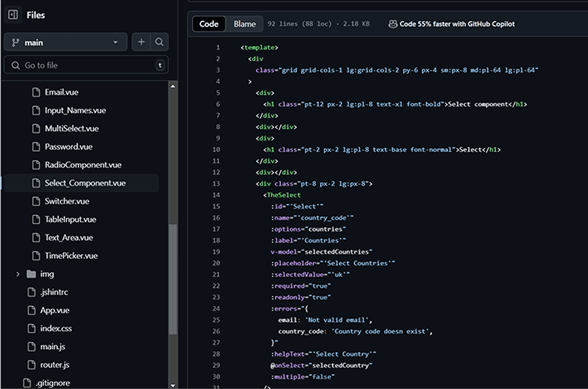Click the file tree scrollbar thumb
This screenshot has width=588, height=389.
tap(173, 279)
